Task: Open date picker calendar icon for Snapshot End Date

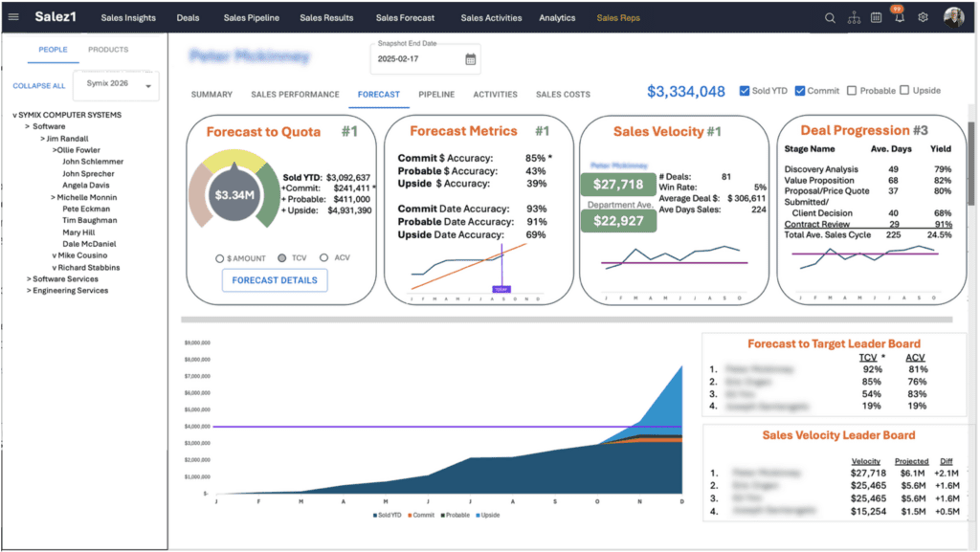Action: [x=471, y=59]
